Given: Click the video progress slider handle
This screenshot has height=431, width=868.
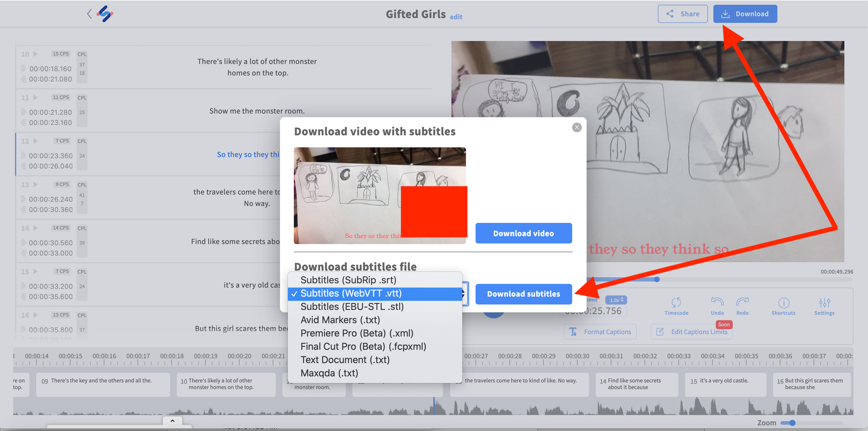Looking at the screenshot, I should [x=657, y=279].
